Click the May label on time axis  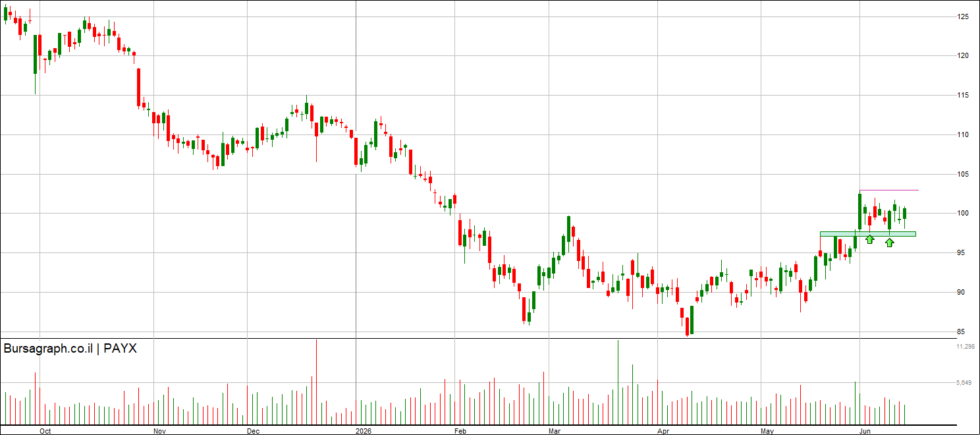pyautogui.click(x=767, y=431)
